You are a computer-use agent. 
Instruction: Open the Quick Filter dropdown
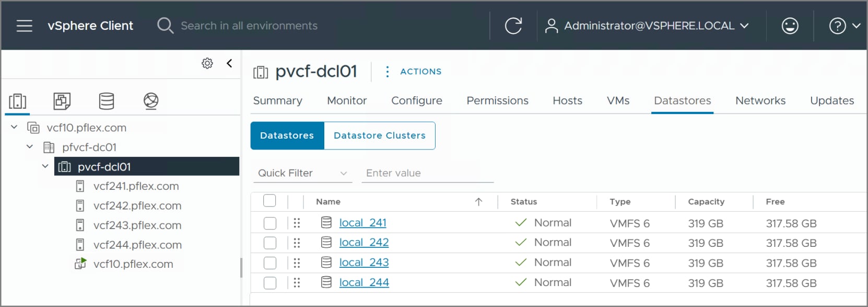pos(303,173)
